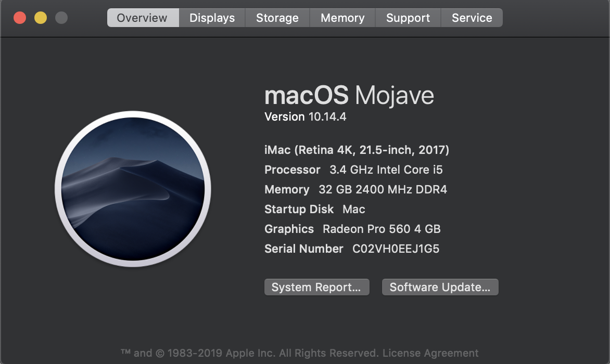Click Version 10.14.4 to reveal build number
The height and width of the screenshot is (364, 610).
tap(305, 117)
